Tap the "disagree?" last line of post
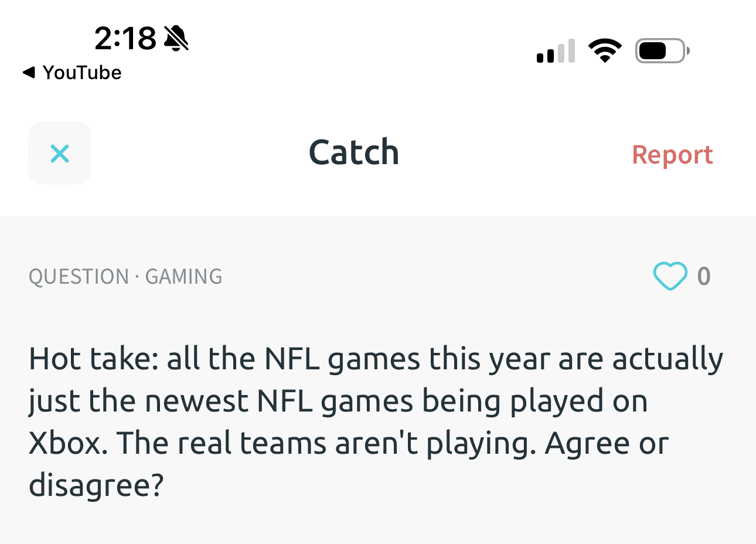This screenshot has width=756, height=544. pyautogui.click(x=96, y=485)
